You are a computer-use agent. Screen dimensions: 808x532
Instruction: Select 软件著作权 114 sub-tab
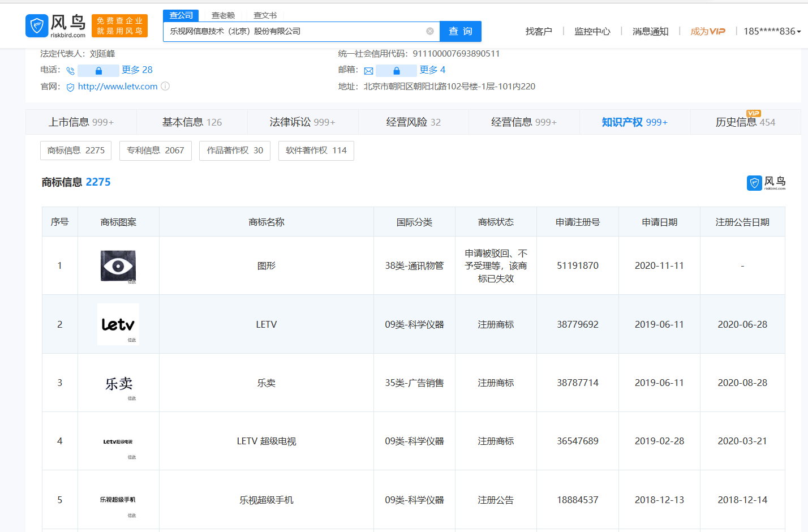316,151
